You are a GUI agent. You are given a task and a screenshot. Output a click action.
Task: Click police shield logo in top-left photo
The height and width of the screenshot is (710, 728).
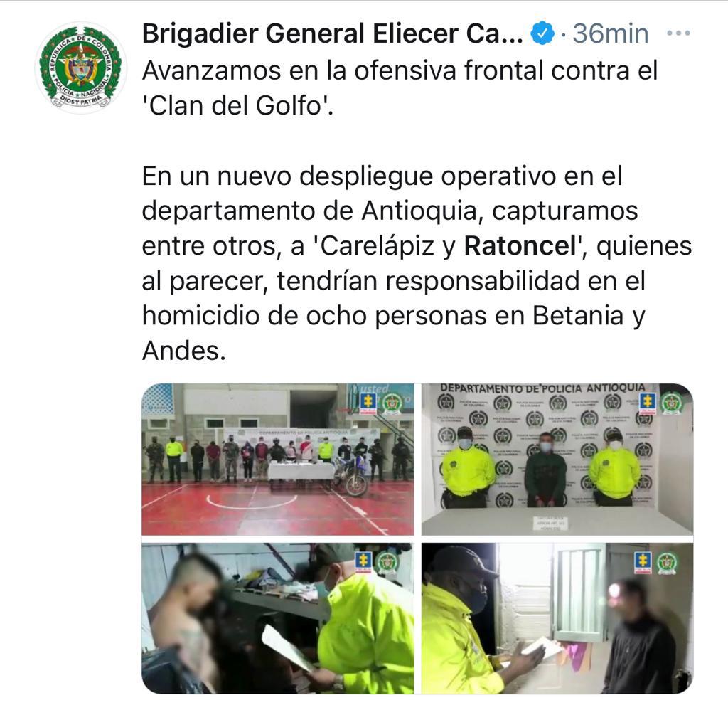[x=392, y=404]
